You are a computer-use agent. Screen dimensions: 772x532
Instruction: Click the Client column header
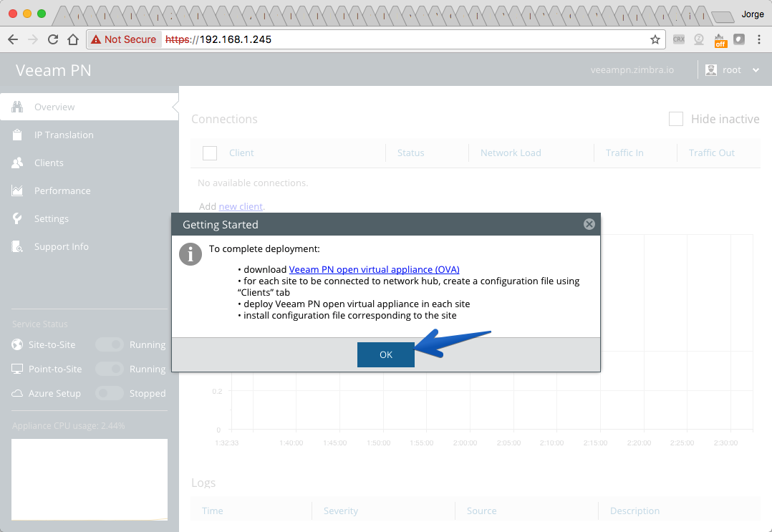(241, 153)
